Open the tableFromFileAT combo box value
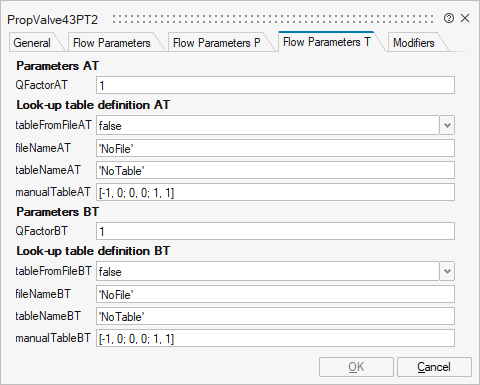 [x=268, y=125]
